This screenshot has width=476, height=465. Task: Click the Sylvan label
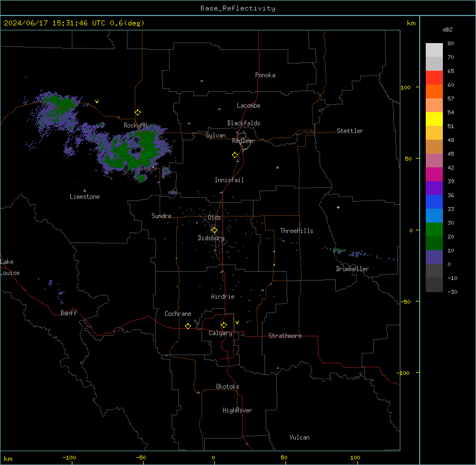[215, 135]
